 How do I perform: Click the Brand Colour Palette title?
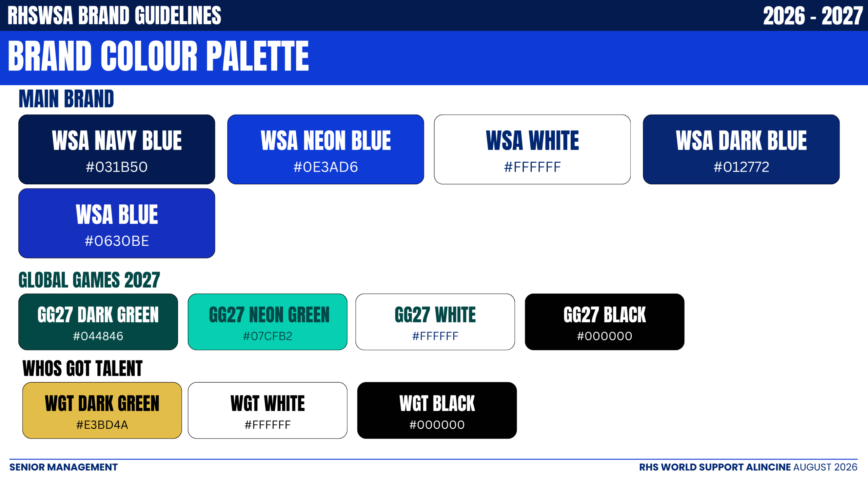pos(158,56)
